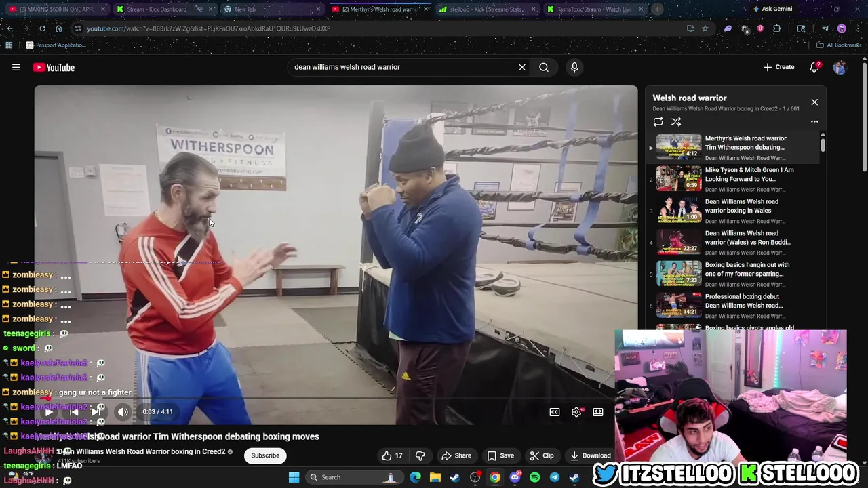868x488 pixels.
Task: Go to the browser home page
Action: tap(58, 28)
